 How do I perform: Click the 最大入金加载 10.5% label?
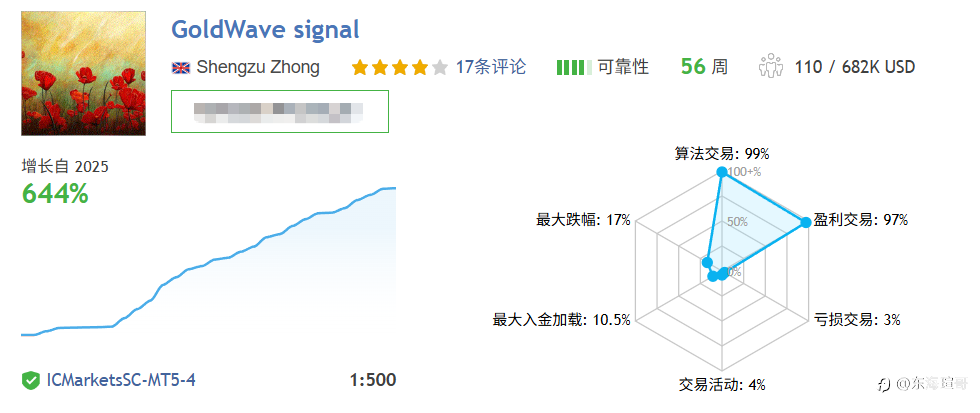coord(561,320)
